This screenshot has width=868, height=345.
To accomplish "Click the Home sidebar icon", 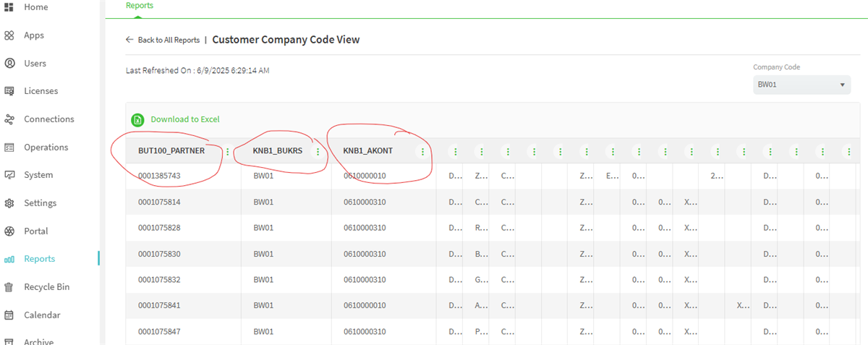I will (x=9, y=7).
